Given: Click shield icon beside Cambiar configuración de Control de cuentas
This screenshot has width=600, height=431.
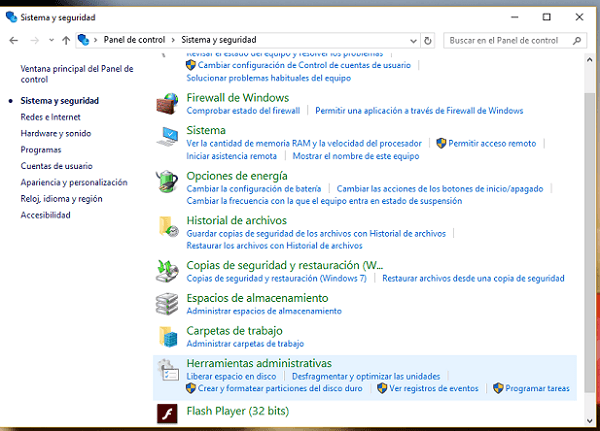Looking at the screenshot, I should tap(191, 65).
